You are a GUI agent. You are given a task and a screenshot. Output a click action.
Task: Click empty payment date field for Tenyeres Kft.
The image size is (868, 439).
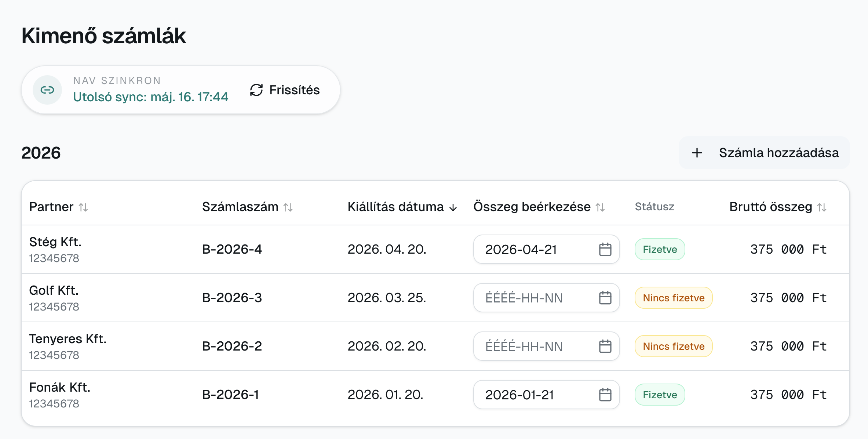[x=547, y=346]
